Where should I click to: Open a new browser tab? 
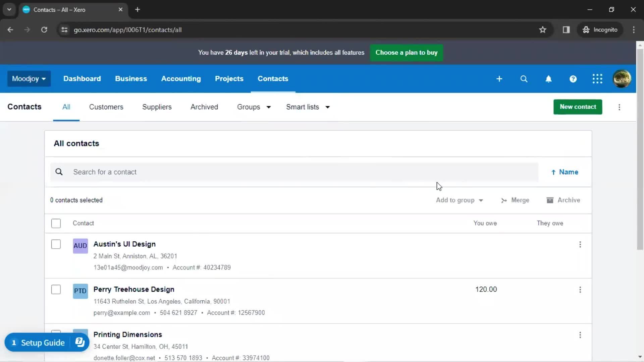(138, 9)
